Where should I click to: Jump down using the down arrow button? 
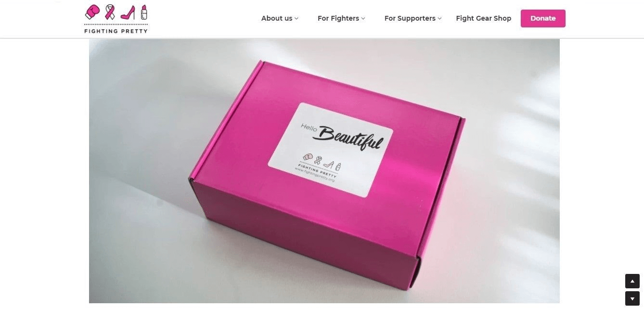(632, 298)
